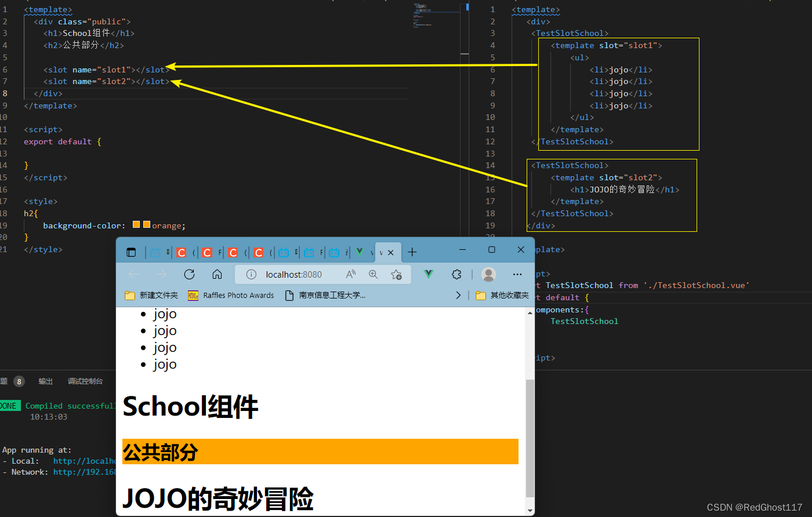812x517 pixels.
Task: Open the Local http://localhost terminal link
Action: click(x=85, y=461)
